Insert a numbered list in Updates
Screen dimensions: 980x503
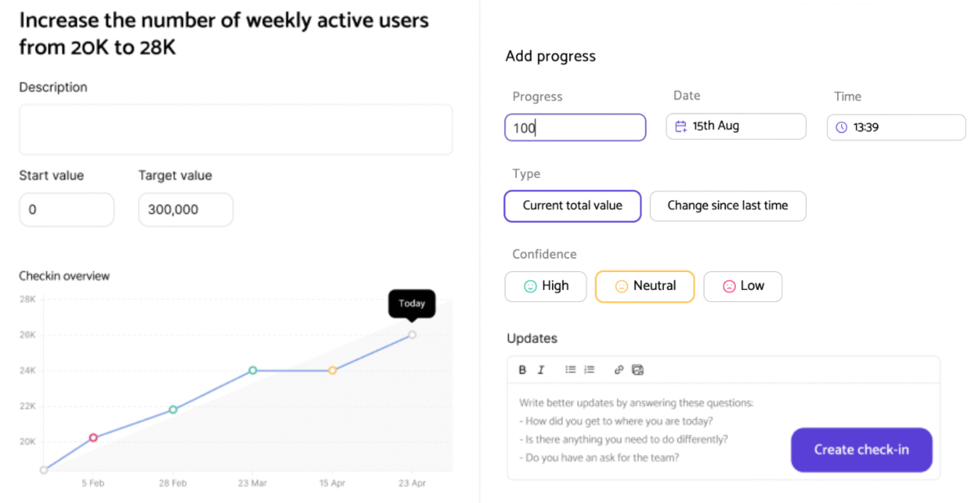[x=590, y=370]
